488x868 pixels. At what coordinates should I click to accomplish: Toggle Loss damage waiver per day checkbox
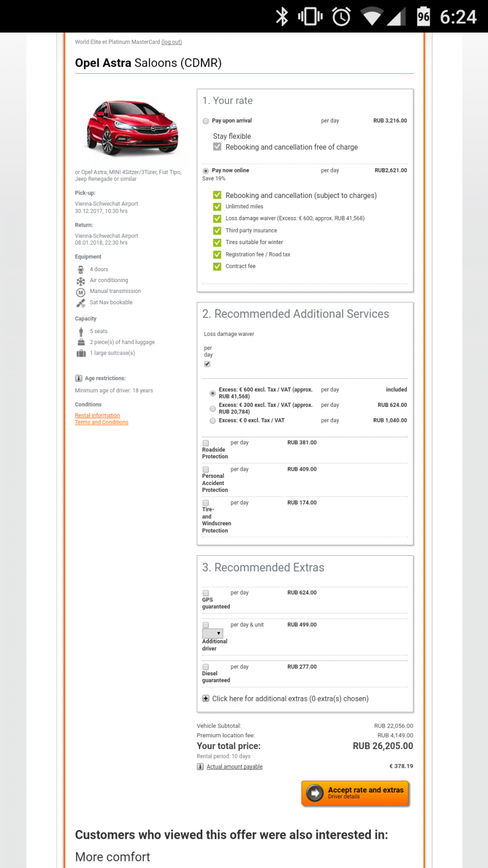click(207, 364)
